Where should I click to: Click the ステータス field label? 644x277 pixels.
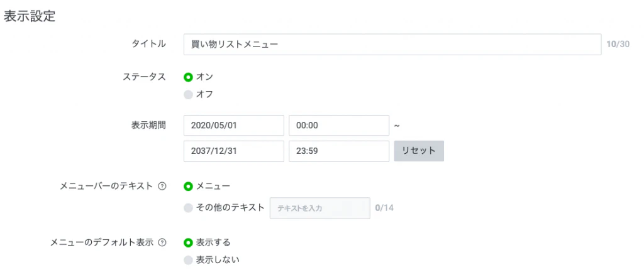click(144, 77)
